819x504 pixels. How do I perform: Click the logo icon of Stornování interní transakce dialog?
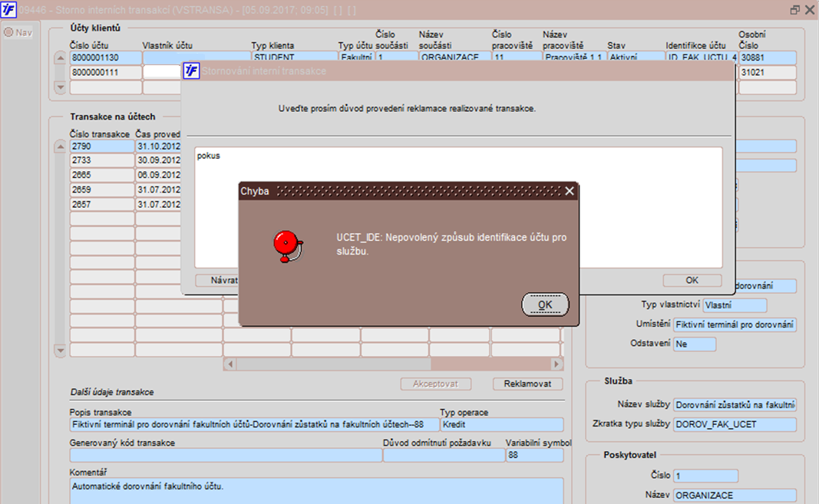tap(191, 71)
